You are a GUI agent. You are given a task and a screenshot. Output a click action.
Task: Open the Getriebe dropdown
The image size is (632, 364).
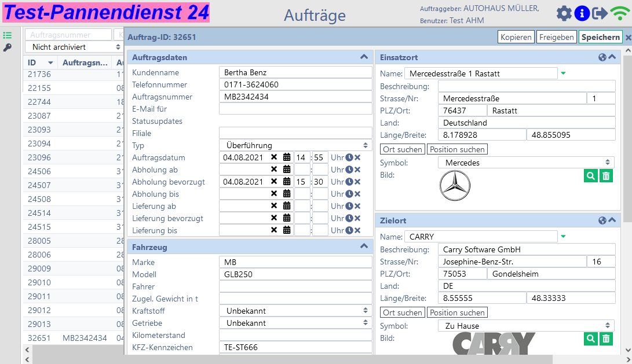[x=295, y=323]
